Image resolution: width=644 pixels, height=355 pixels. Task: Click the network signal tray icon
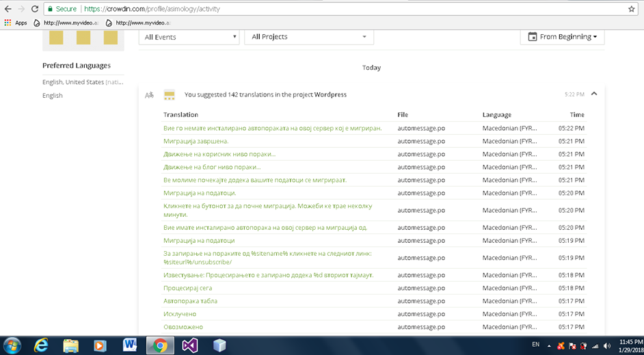pos(595,346)
